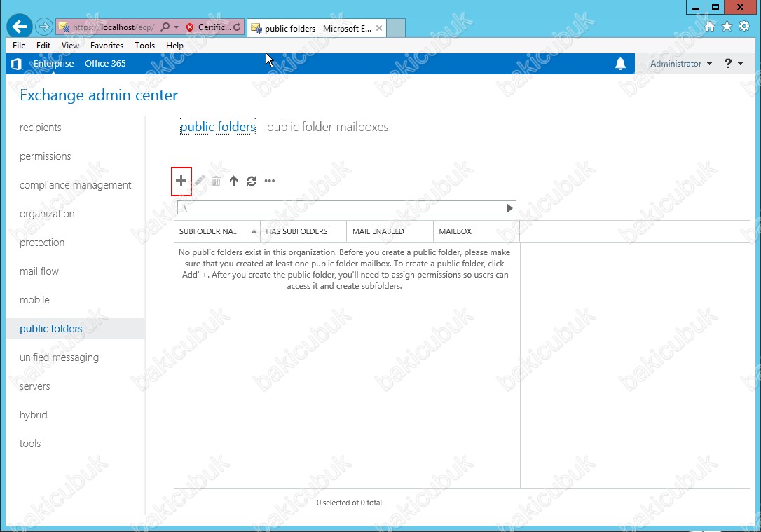
Task: Open compliance management section
Action: pos(75,185)
